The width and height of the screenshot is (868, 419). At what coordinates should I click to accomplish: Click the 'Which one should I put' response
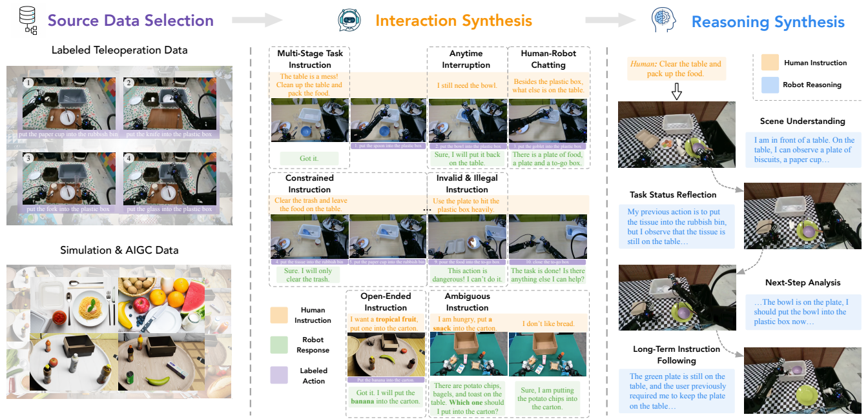pos(467,400)
